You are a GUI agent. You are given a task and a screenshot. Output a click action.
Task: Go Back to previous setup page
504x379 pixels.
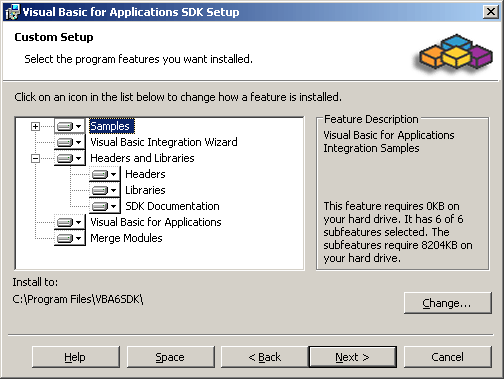[x=265, y=357]
